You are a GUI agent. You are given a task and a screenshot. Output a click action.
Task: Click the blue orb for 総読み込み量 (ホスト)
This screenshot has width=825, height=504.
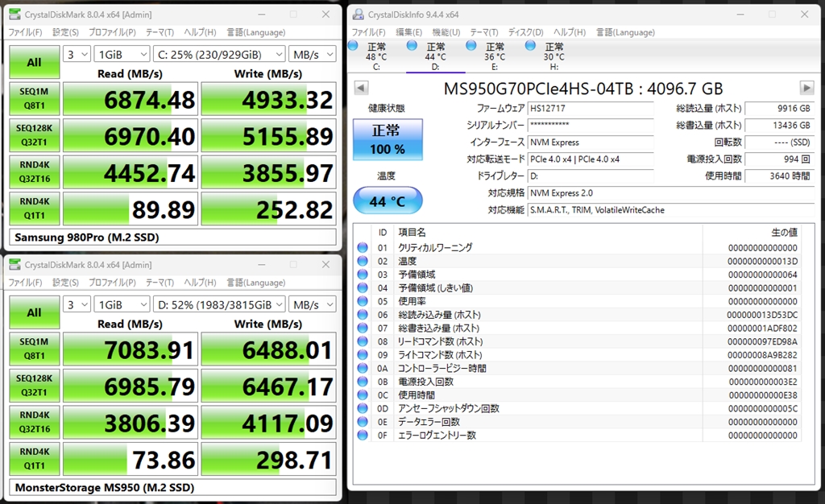(x=363, y=315)
